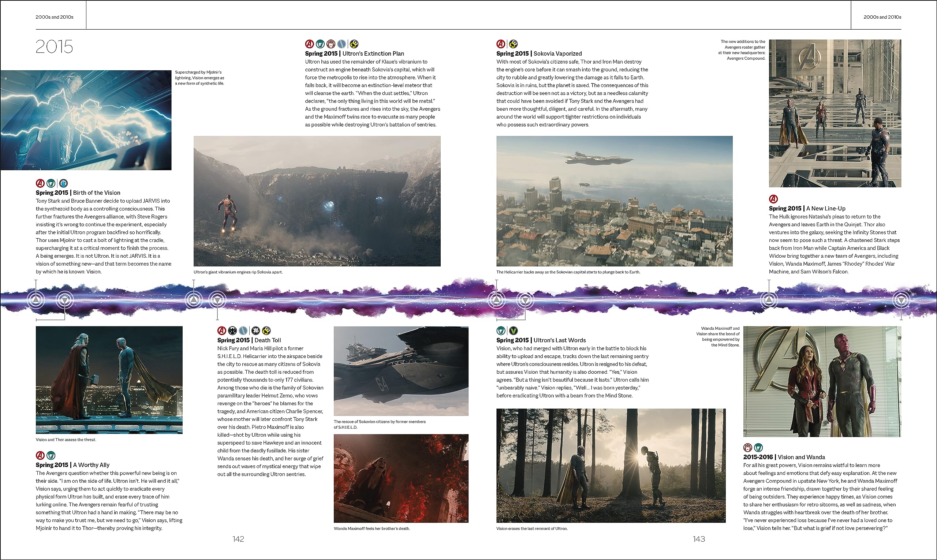Click the right page header '2000s and 2010s'
Image resolution: width=937 pixels, height=560 pixels.
(882, 17)
